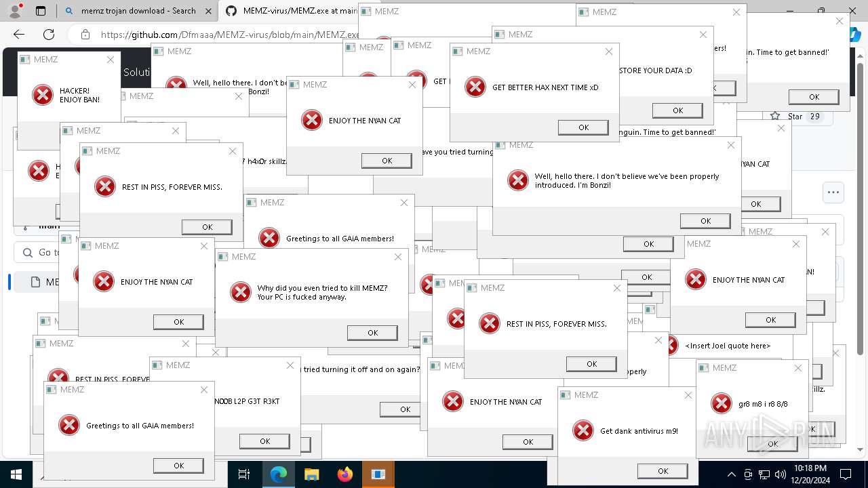Click the MEMZ title icon of 'Get dank antivirus m9!' dialog
The image size is (868, 488).
(565, 395)
